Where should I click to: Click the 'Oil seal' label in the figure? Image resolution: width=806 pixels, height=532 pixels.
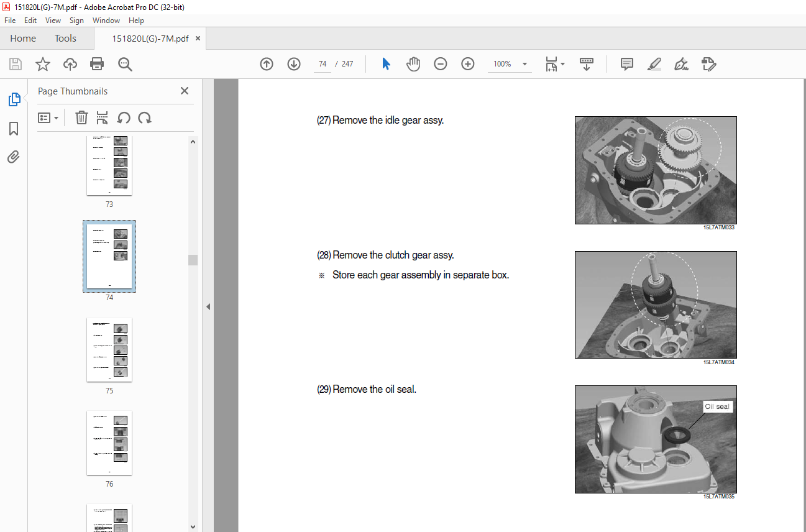pos(717,406)
